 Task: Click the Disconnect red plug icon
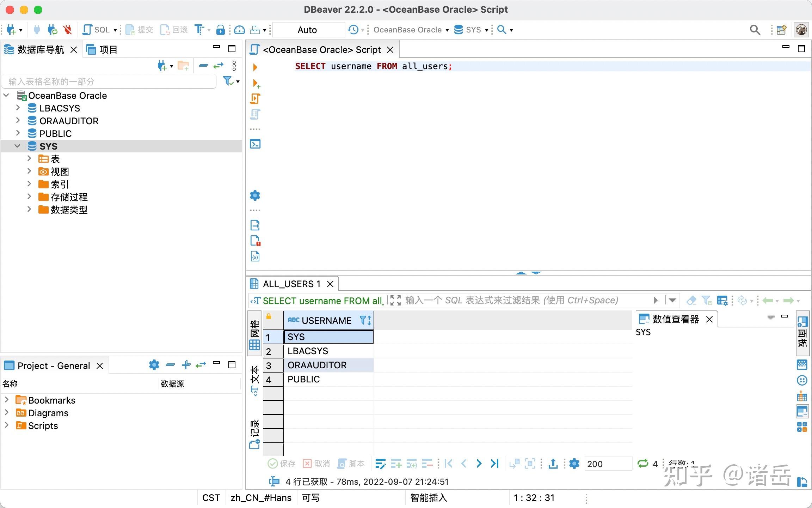(x=68, y=30)
